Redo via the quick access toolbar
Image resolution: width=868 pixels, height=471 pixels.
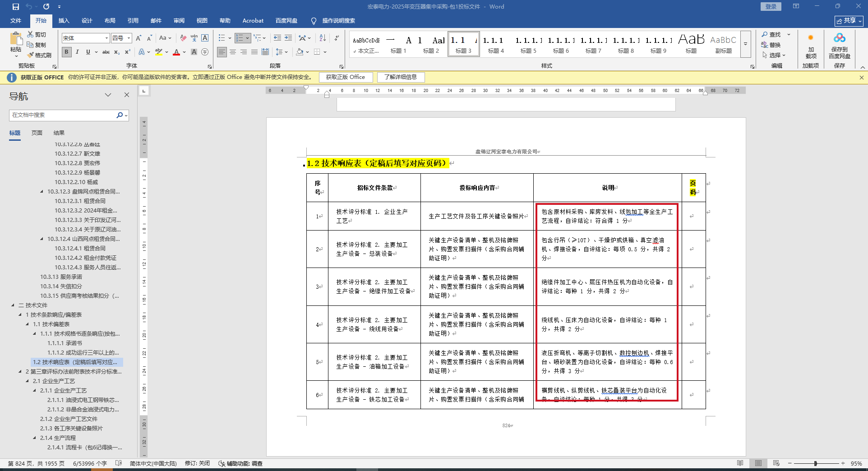pos(46,7)
